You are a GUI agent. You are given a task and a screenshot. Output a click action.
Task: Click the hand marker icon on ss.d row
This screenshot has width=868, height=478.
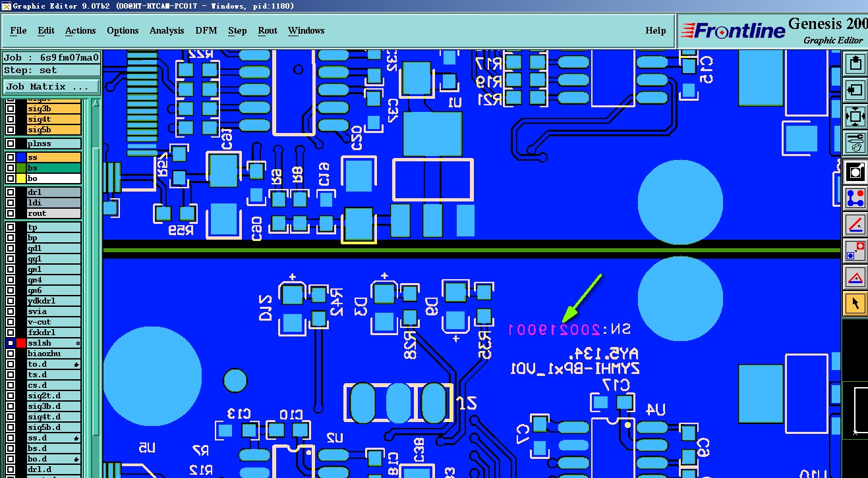(x=77, y=438)
